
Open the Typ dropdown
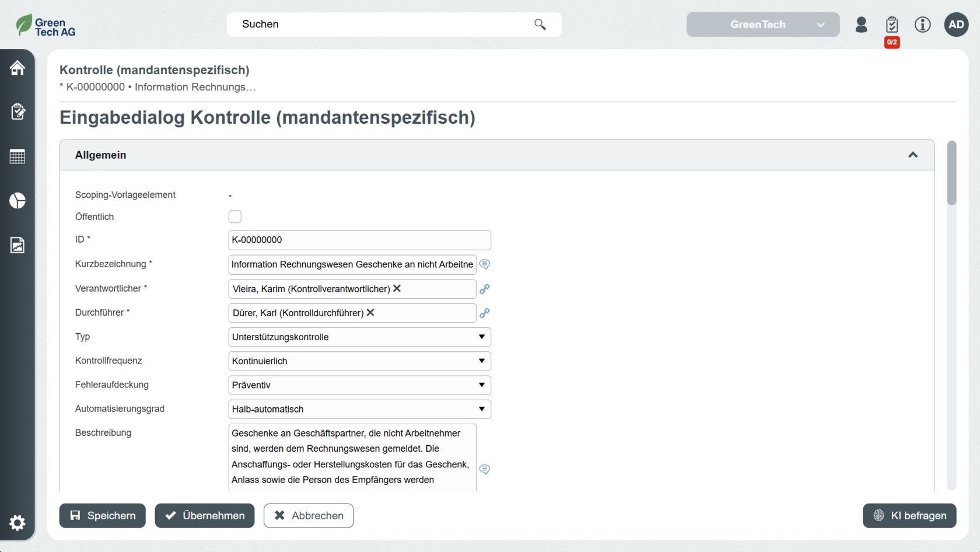pyautogui.click(x=359, y=337)
